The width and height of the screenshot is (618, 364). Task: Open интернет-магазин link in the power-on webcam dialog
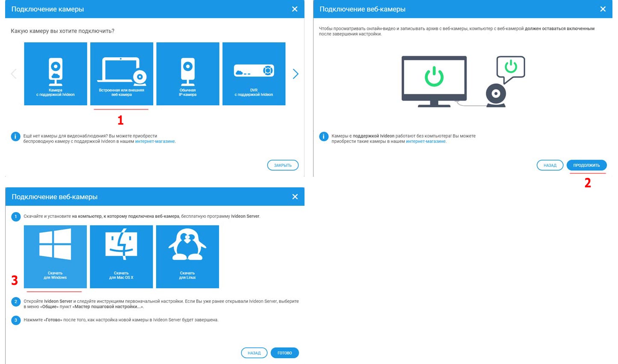426,142
